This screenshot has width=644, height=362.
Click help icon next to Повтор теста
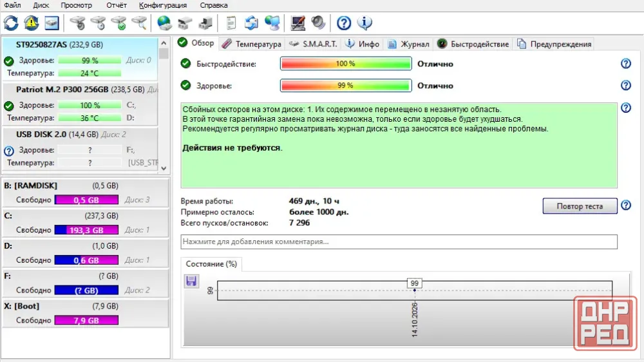coord(625,205)
